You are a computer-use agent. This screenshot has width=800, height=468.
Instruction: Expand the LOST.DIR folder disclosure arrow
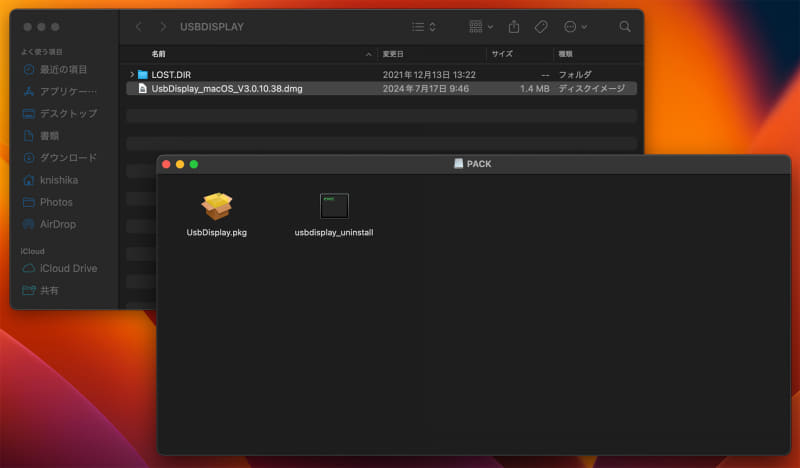132,75
